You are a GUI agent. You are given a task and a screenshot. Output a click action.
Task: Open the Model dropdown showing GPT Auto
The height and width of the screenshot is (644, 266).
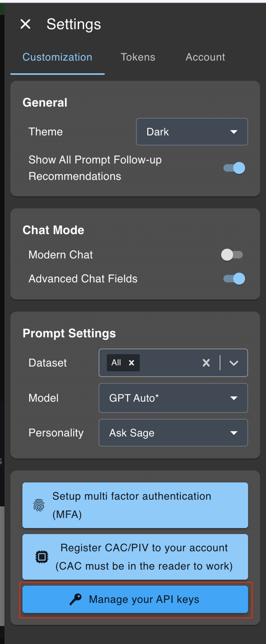coord(173,398)
